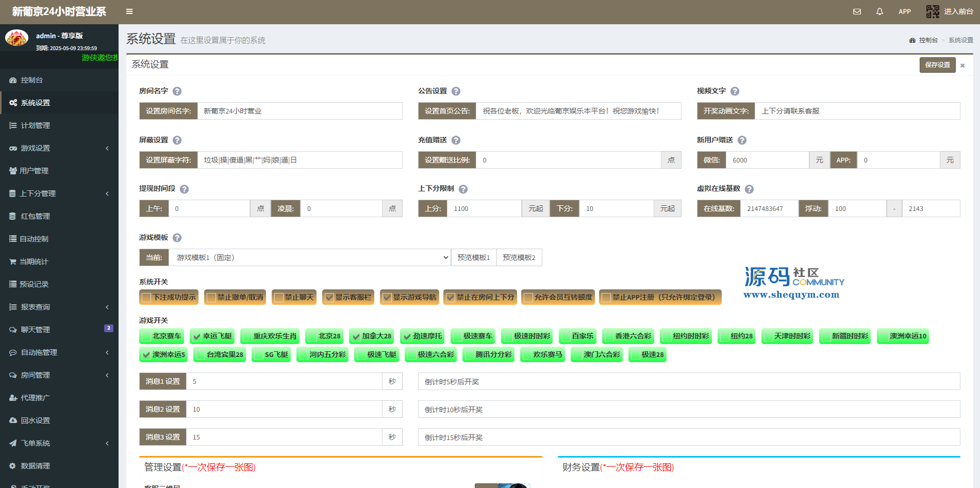Disable the 加拿大28 game switch
Viewport: 980px width, 488px height.
356,336
